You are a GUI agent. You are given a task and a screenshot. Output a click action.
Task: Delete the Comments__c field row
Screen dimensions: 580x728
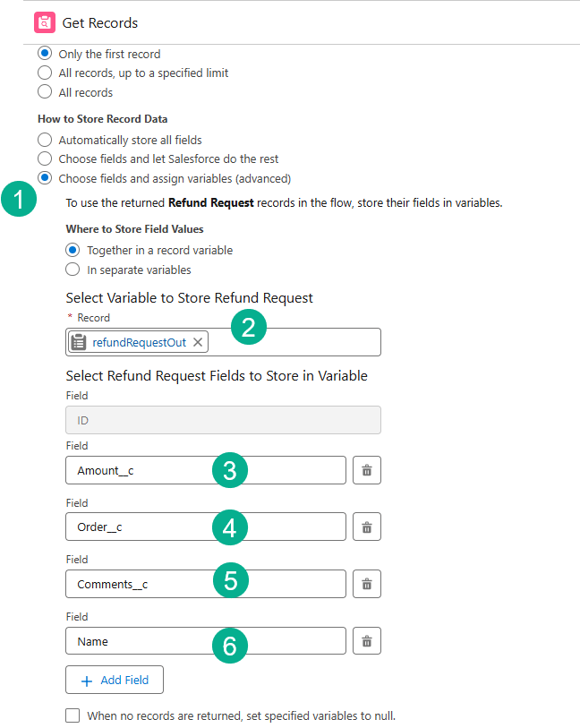point(366,584)
